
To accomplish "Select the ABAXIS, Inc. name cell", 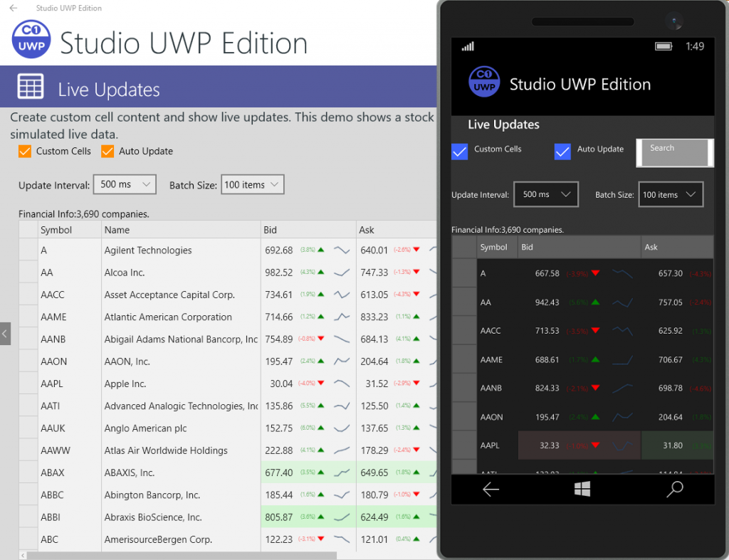I will point(181,472).
